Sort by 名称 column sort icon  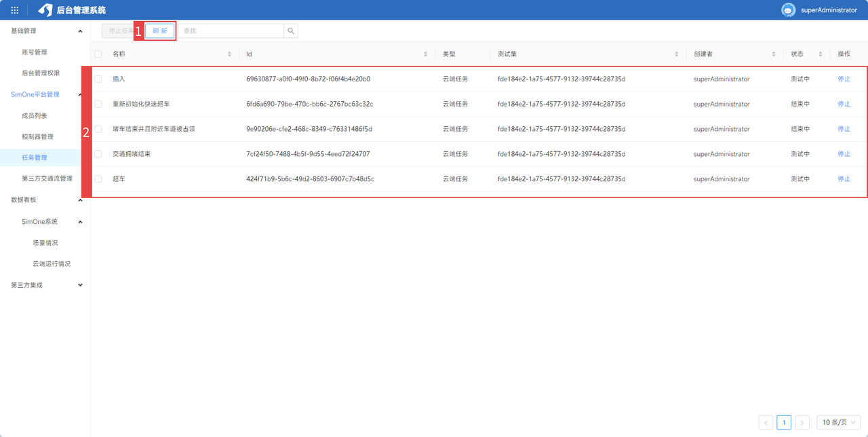pyautogui.click(x=229, y=54)
